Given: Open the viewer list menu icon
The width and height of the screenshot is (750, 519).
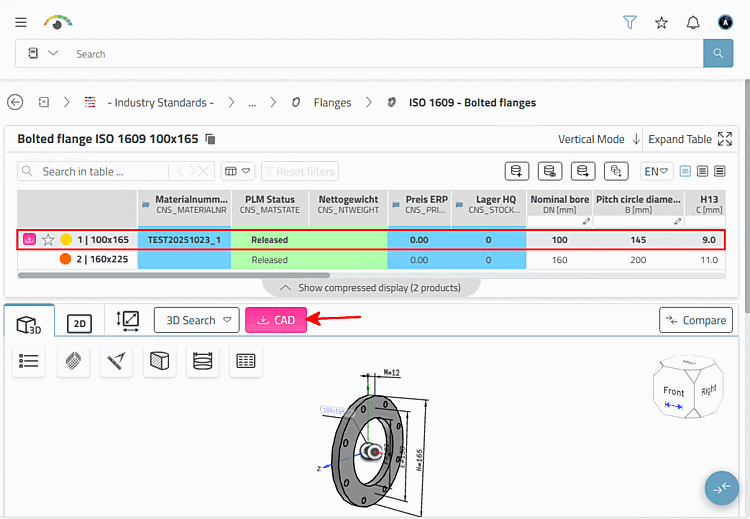Looking at the screenshot, I should (29, 361).
